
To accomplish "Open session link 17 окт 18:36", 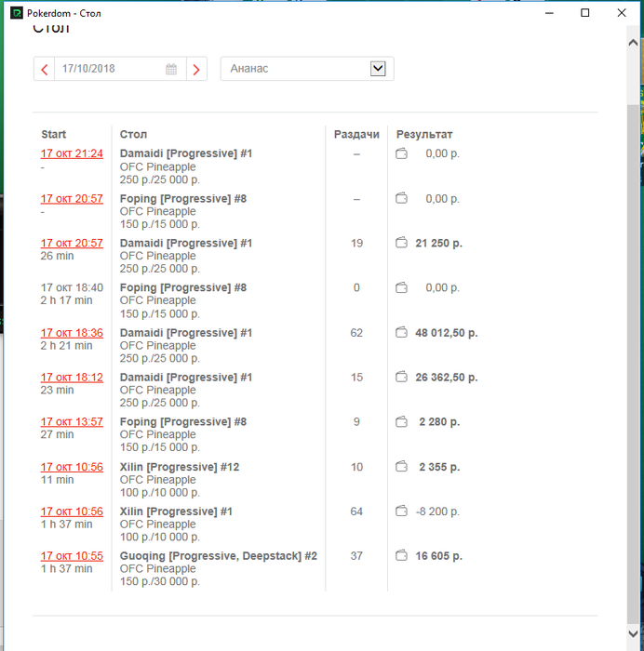I will (72, 333).
